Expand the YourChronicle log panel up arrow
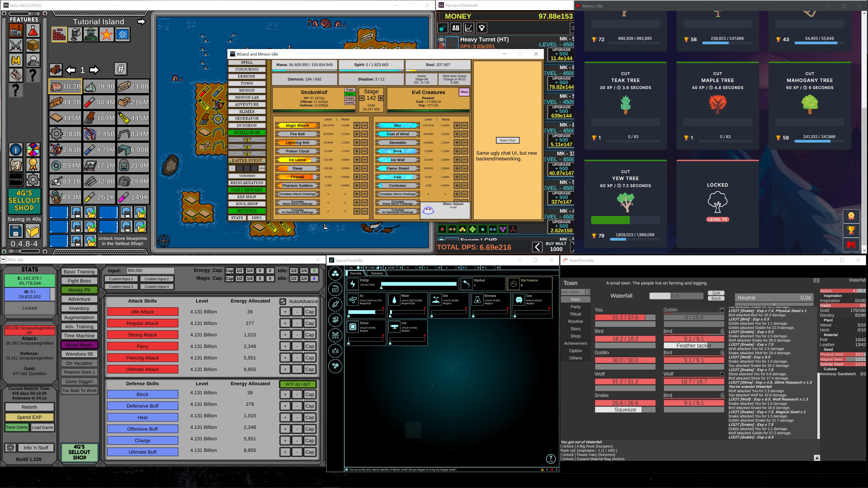Viewport: 868px width, 488px height. (817, 458)
